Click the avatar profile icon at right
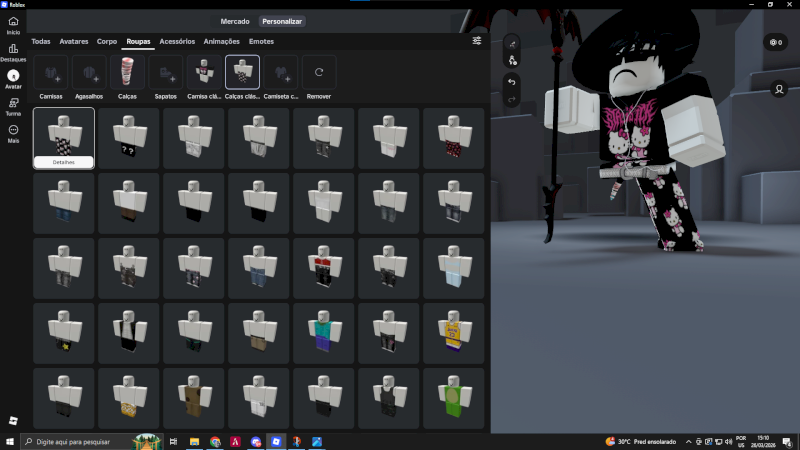The width and height of the screenshot is (800, 450). [778, 89]
